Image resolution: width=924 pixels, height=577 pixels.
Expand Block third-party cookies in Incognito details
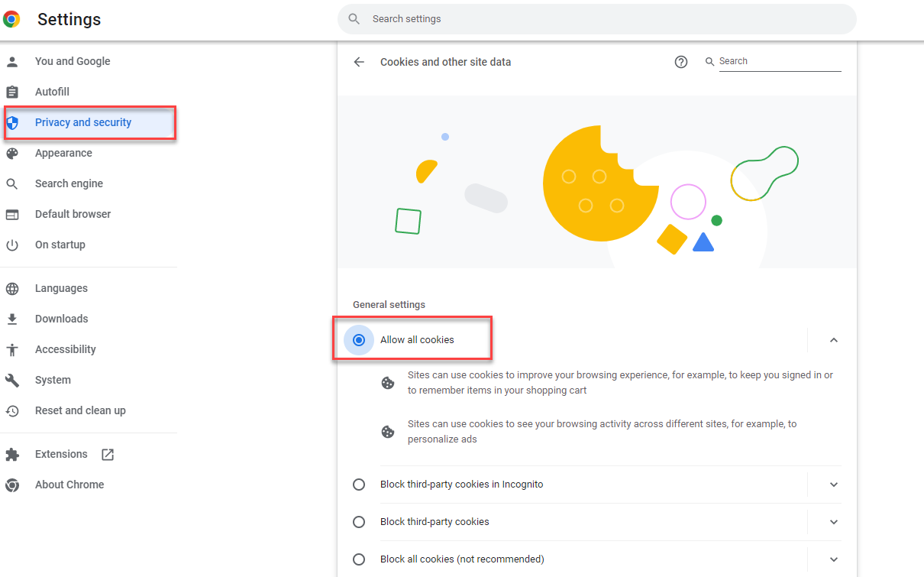tap(834, 485)
